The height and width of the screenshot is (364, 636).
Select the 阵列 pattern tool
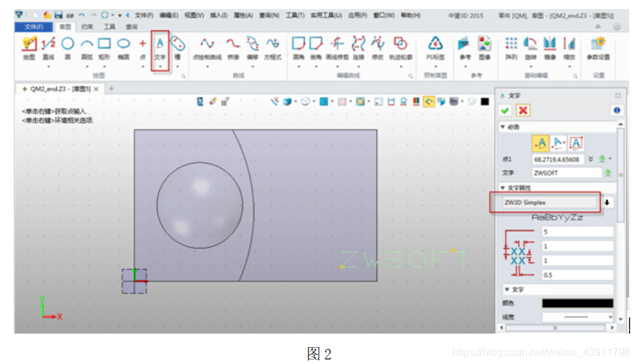(511, 48)
